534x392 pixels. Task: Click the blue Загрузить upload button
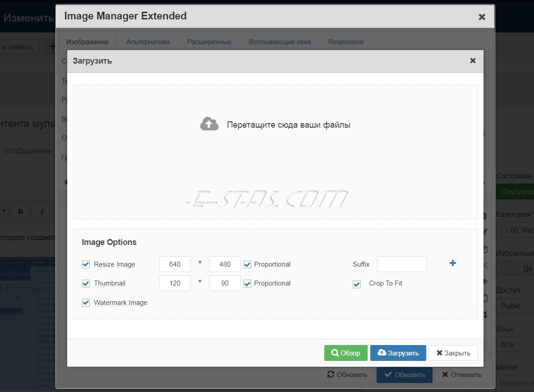coord(398,353)
